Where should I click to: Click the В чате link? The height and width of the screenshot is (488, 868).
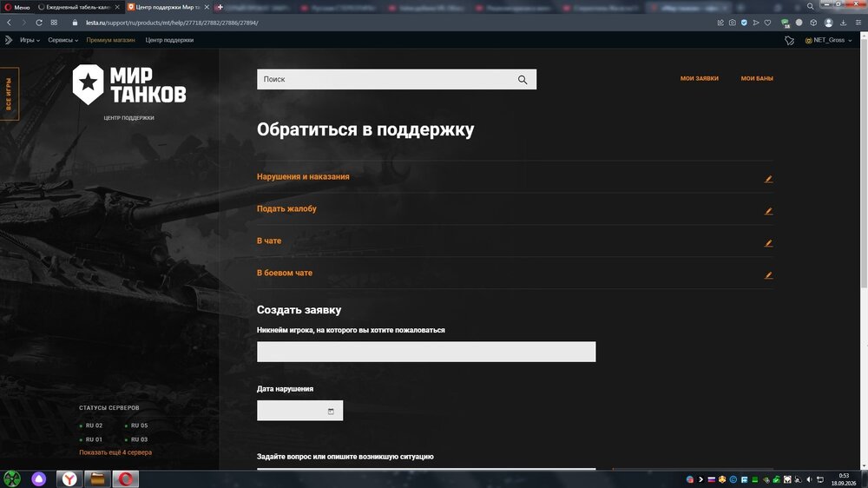(x=269, y=241)
